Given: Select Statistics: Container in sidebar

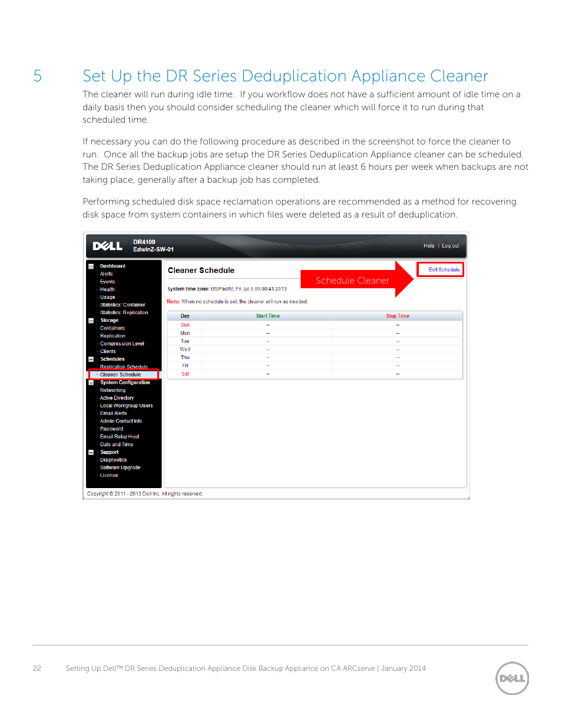Looking at the screenshot, I should pos(123,305).
